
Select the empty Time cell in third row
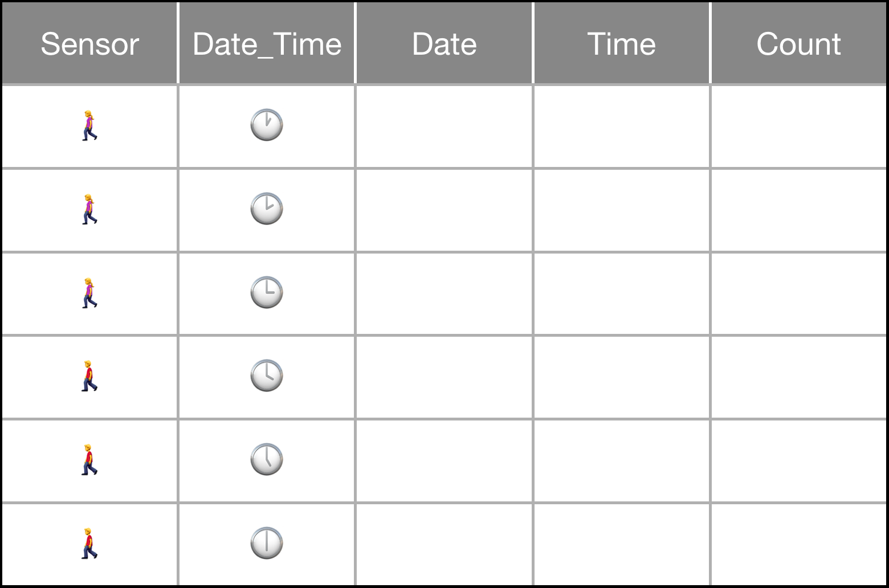[622, 293]
